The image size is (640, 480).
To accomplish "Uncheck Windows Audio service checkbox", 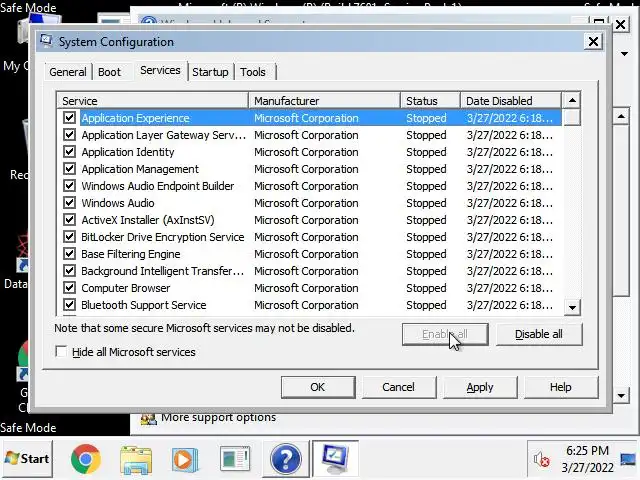I will 69,203.
